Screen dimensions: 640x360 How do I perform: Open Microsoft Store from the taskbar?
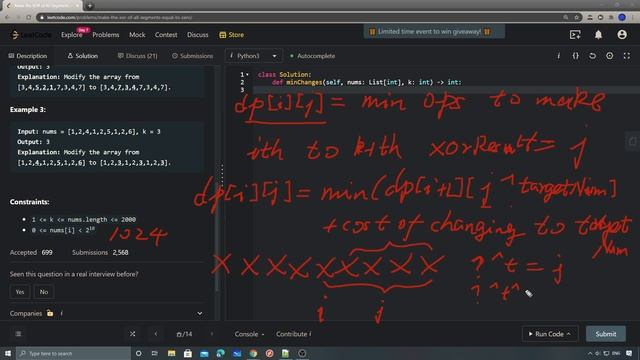pos(188,353)
